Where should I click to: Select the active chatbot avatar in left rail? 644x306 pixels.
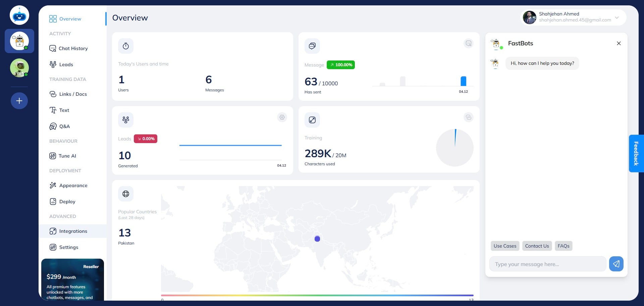click(x=19, y=41)
